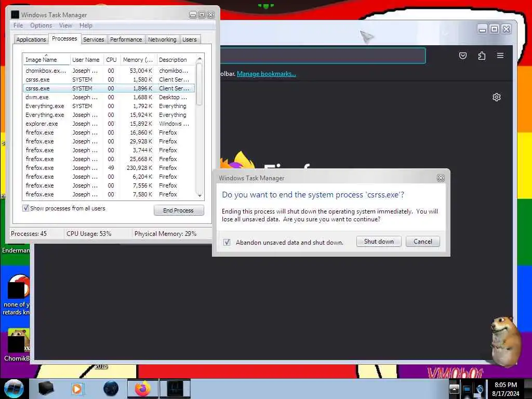532x399 pixels.
Task: Sort by CPU column header
Action: 111,60
